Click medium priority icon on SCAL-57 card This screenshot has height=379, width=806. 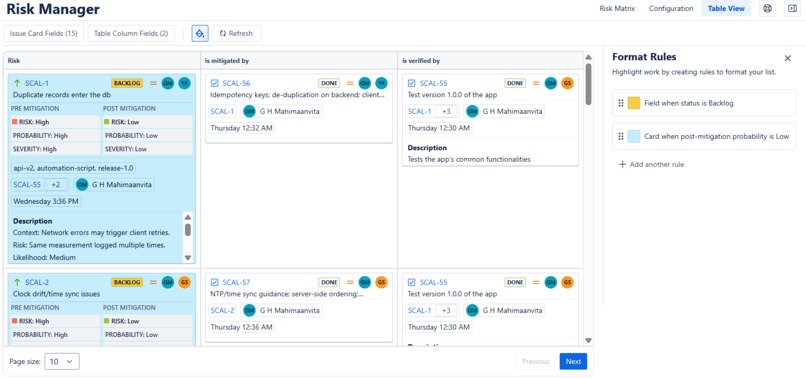[x=350, y=282]
